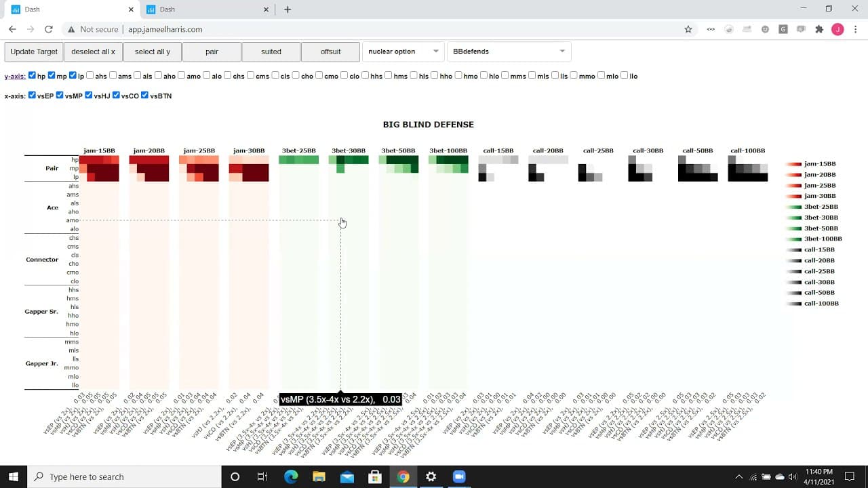Launch Zoom from the taskbar

point(458,476)
